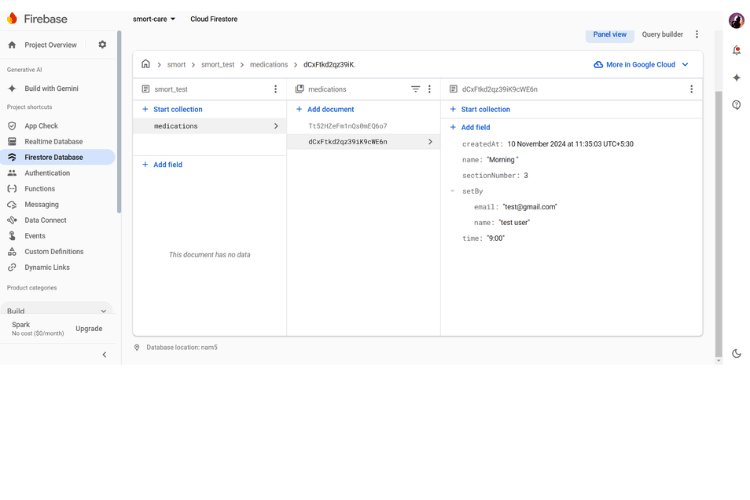
Task: Open Firestore Database in sidebar
Action: click(x=57, y=157)
